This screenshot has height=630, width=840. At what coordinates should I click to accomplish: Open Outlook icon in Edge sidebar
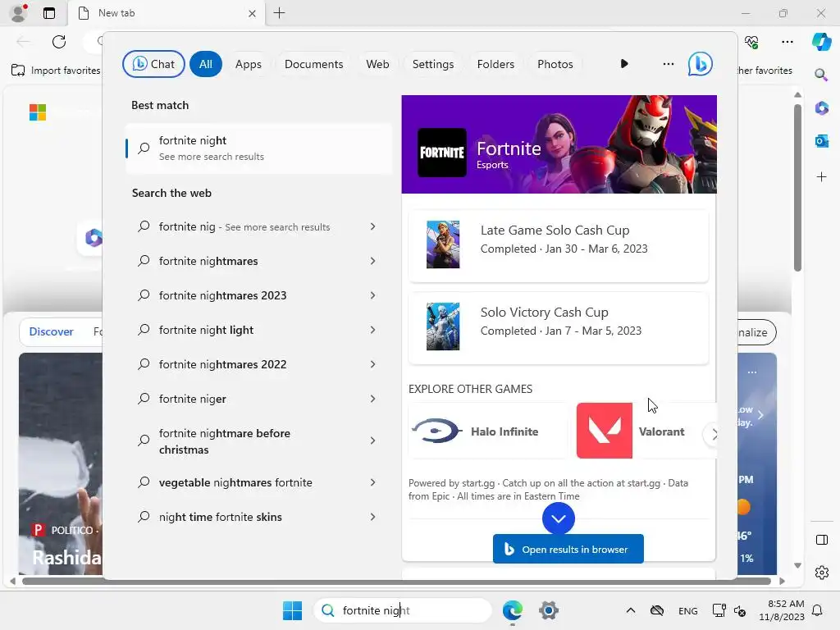[x=821, y=141]
